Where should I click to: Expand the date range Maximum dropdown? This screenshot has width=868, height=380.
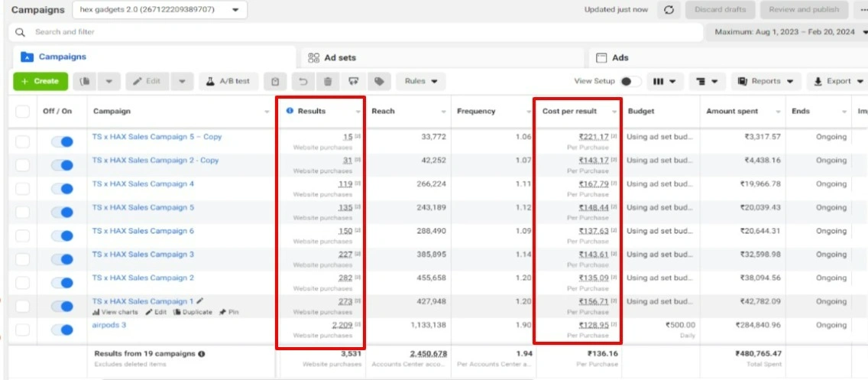coord(790,32)
